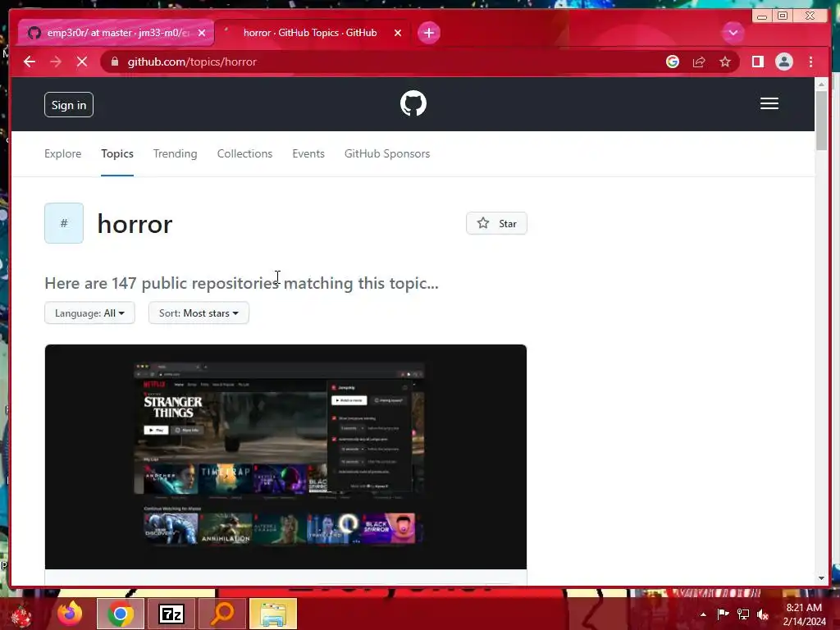Expand the Sort: Most stars dropdown
The image size is (840, 630).
[x=199, y=313]
